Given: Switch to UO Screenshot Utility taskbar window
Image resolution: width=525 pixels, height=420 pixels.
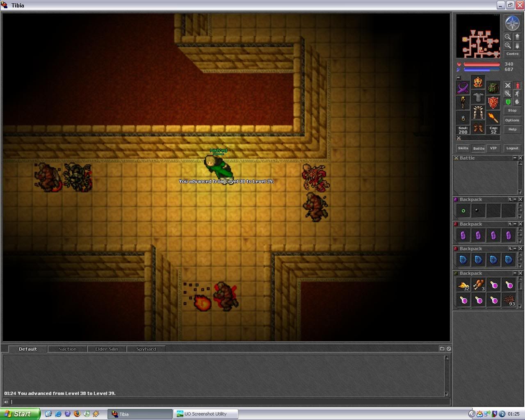Looking at the screenshot, I should click(x=205, y=414).
